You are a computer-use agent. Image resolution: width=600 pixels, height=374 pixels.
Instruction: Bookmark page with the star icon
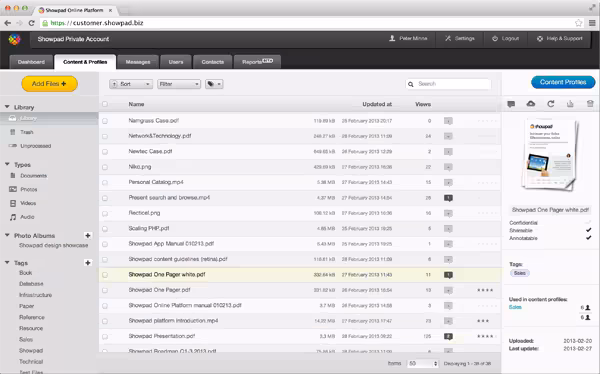[x=578, y=23]
